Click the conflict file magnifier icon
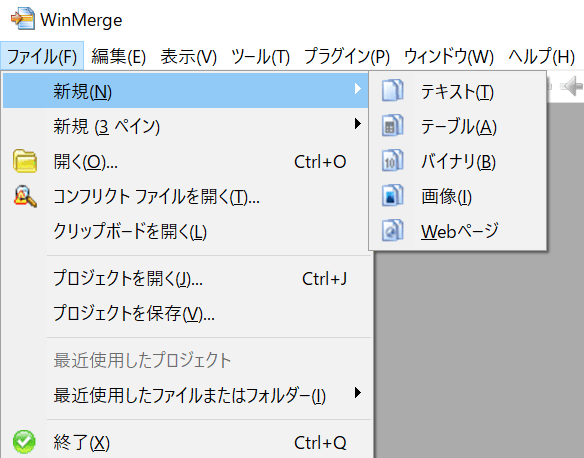Viewport: 584px width, 458px height. [x=25, y=196]
